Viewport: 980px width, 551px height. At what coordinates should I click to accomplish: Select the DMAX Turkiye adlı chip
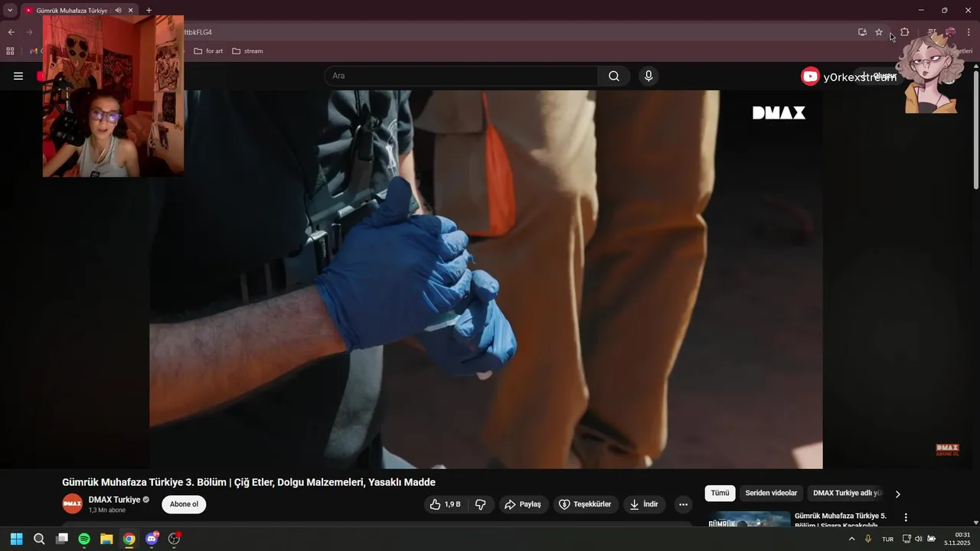(x=848, y=494)
